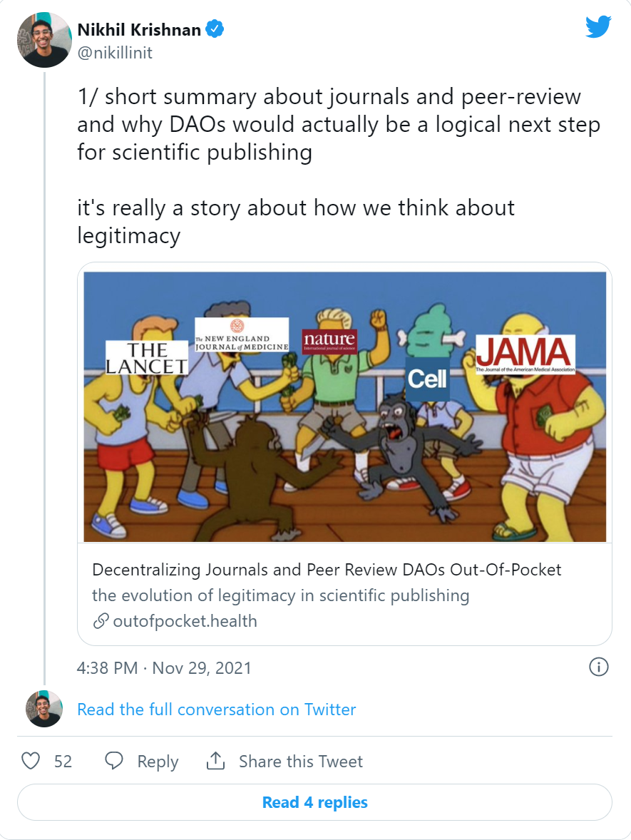
Task: Click the 52 likes count
Action: (x=63, y=762)
